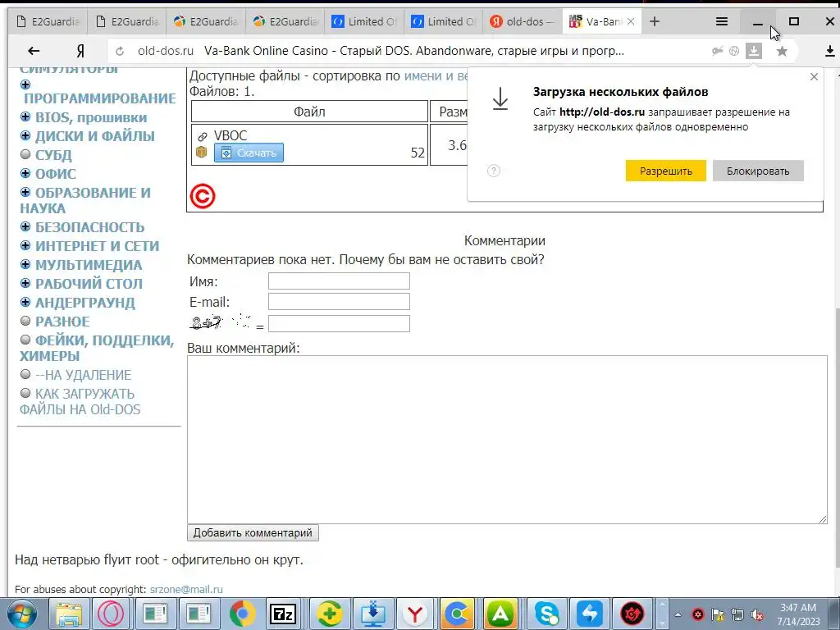840x630 pixels.
Task: Open the green plus app in taskbar
Action: click(x=330, y=614)
